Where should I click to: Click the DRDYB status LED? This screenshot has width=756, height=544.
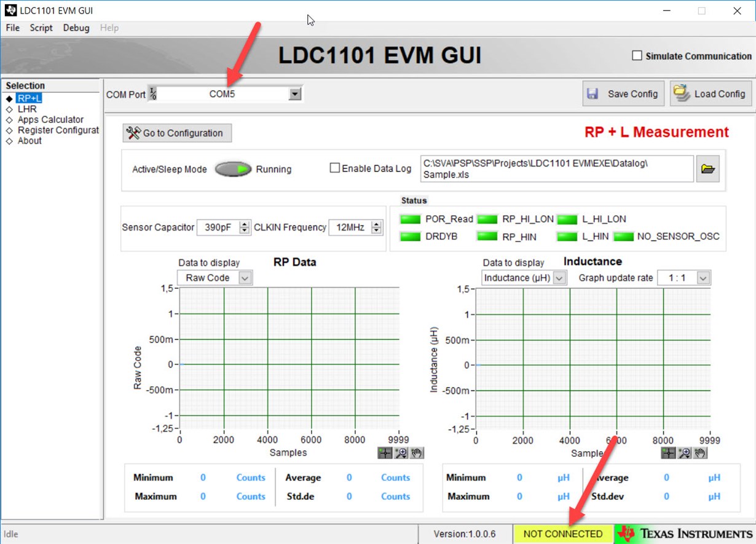[410, 237]
